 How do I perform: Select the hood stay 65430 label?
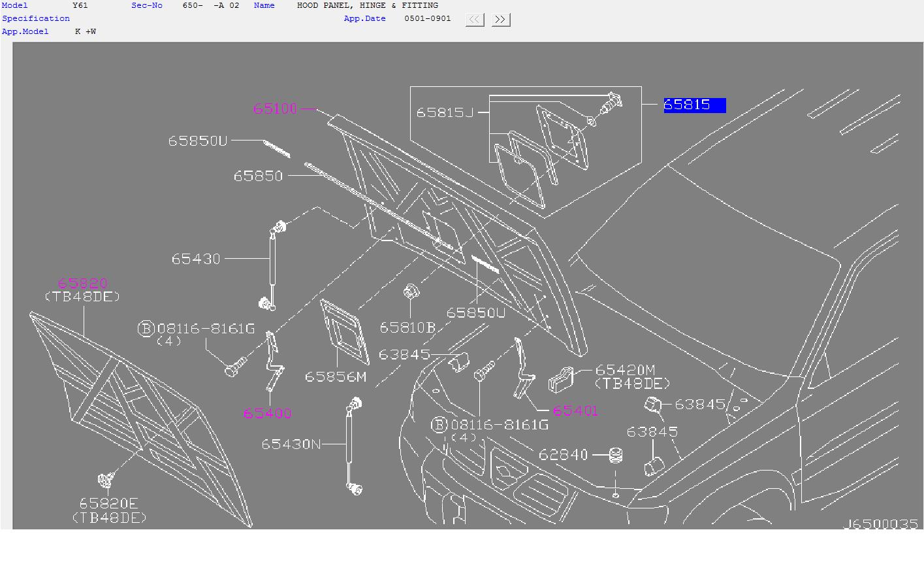(x=196, y=259)
